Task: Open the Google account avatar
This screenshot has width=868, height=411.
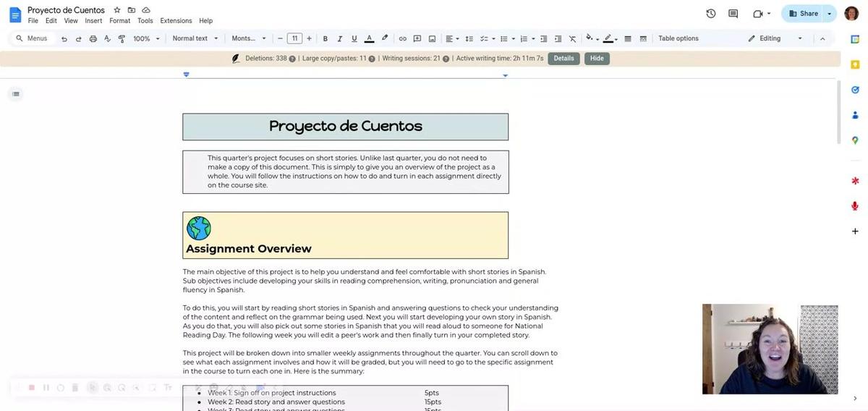Action: (x=851, y=14)
